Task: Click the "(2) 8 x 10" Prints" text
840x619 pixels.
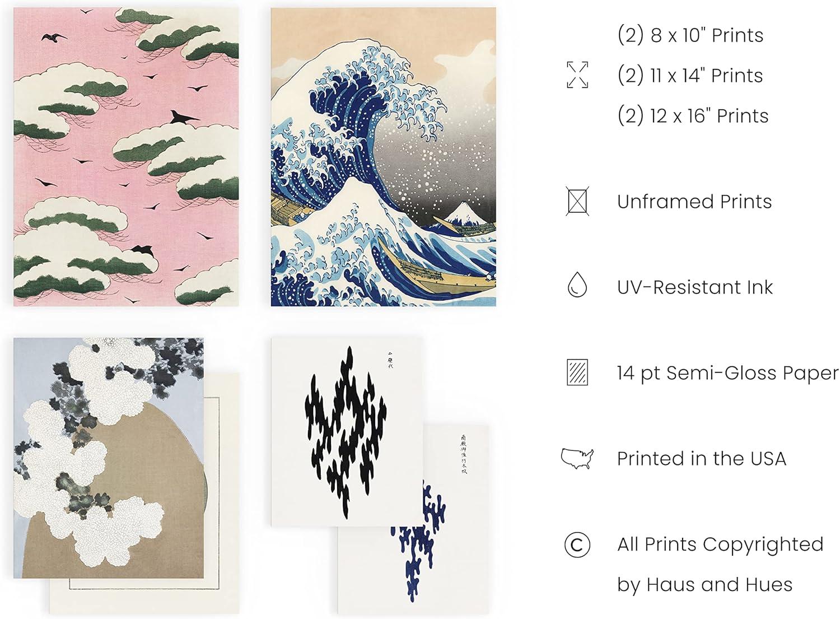Action: point(690,35)
